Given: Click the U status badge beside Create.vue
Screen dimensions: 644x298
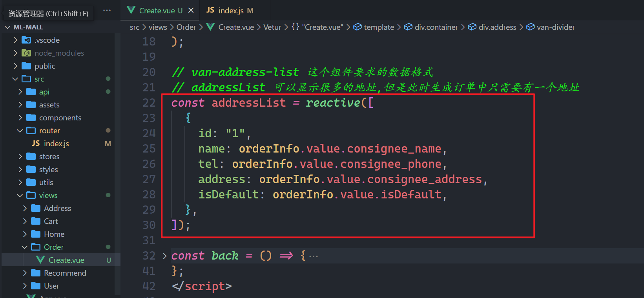Looking at the screenshot, I should point(109,260).
